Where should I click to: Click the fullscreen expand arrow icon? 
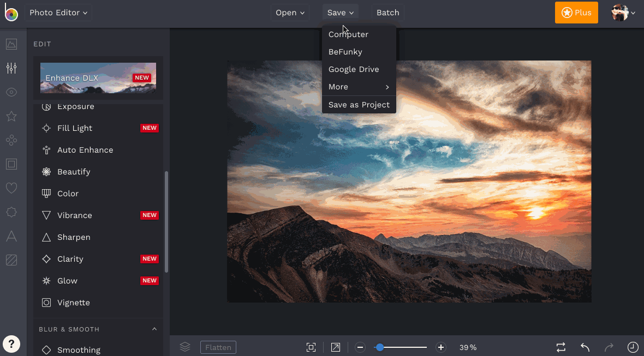pos(336,347)
